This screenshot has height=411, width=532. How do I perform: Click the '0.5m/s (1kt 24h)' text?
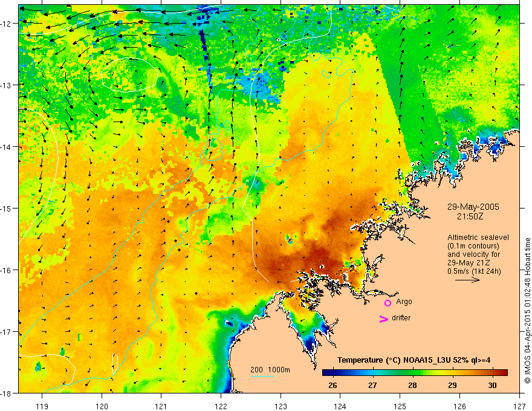pos(474,271)
